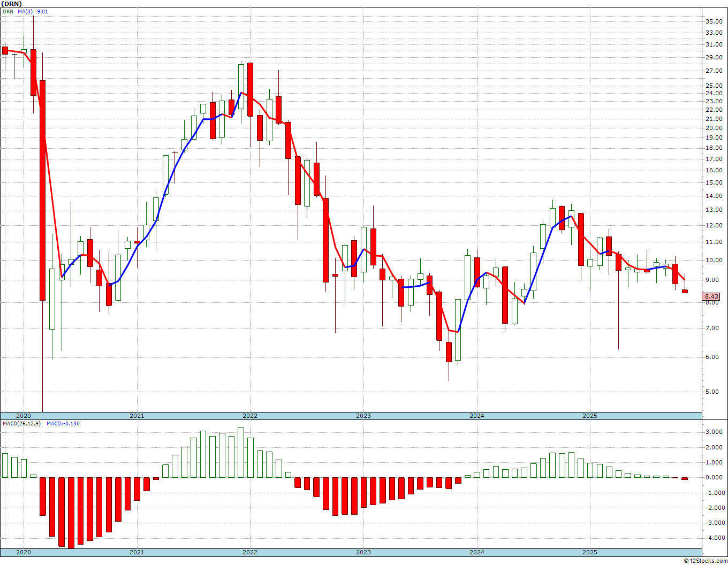Viewport: 728px width, 565px height.
Task: Click the 13.00 price axis label
Action: click(714, 210)
